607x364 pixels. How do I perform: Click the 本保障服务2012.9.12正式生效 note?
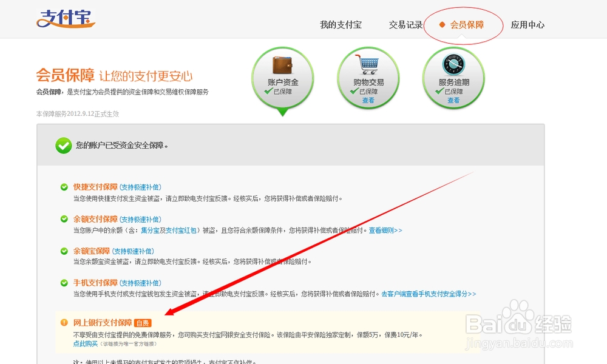coord(78,114)
